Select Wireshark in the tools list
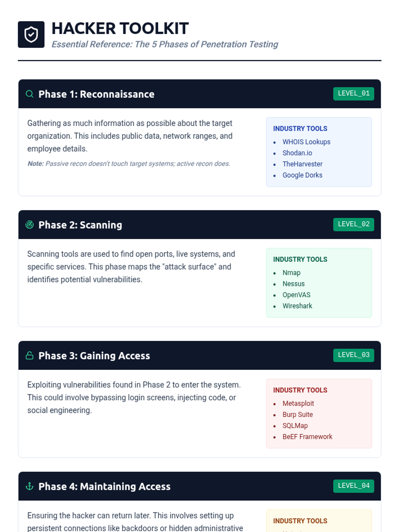The width and height of the screenshot is (399, 532). pyautogui.click(x=297, y=306)
